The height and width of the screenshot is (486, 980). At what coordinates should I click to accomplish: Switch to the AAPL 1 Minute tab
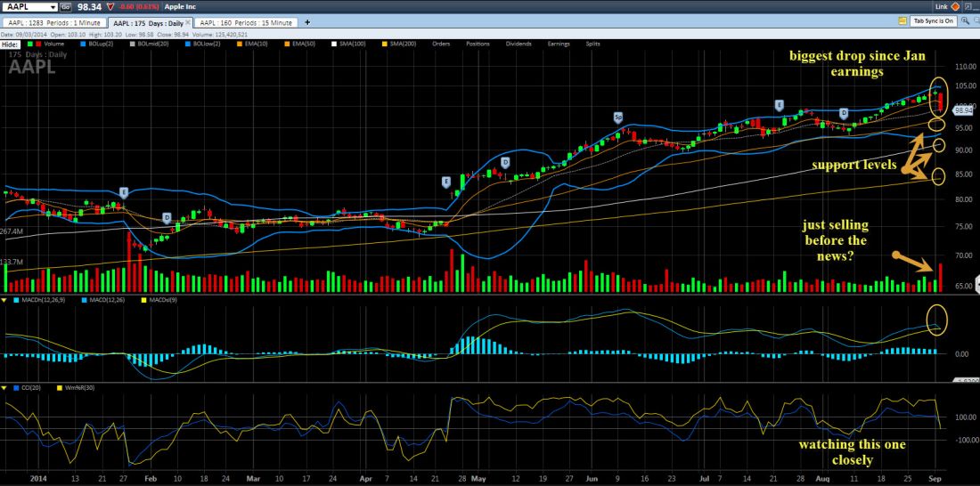[53, 21]
